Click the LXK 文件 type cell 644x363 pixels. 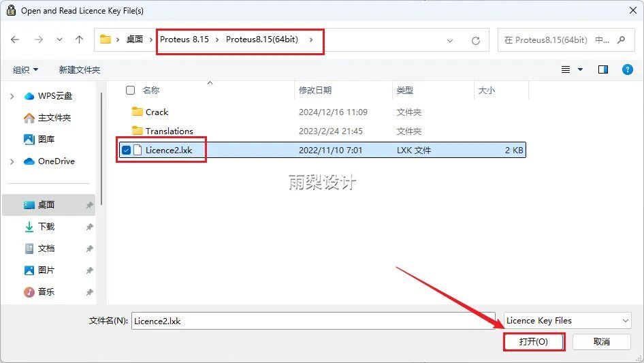tap(414, 150)
